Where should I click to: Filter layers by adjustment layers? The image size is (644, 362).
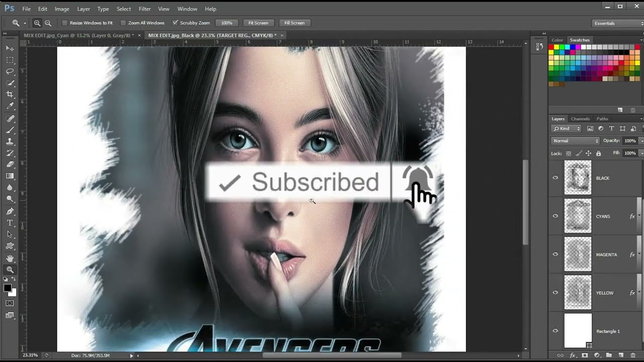pos(601,129)
